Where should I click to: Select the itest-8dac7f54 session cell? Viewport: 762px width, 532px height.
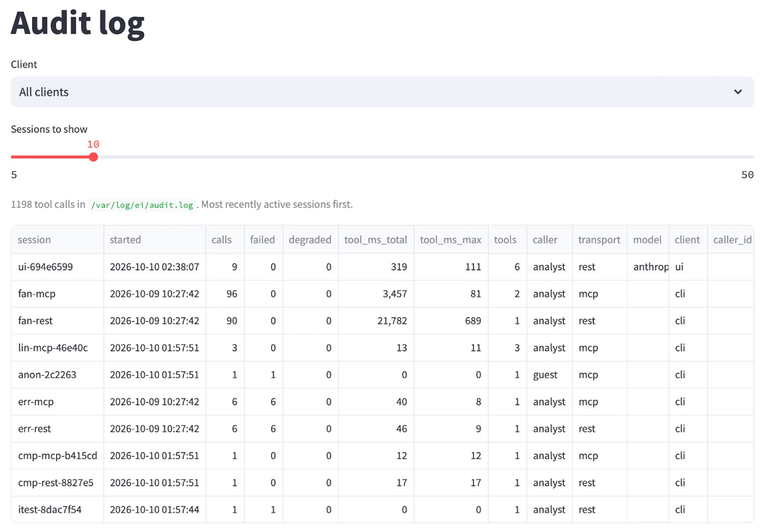point(57,509)
